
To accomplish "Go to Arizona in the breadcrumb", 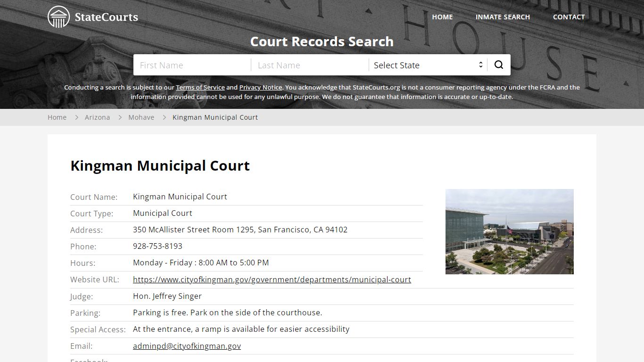I will [x=97, y=117].
